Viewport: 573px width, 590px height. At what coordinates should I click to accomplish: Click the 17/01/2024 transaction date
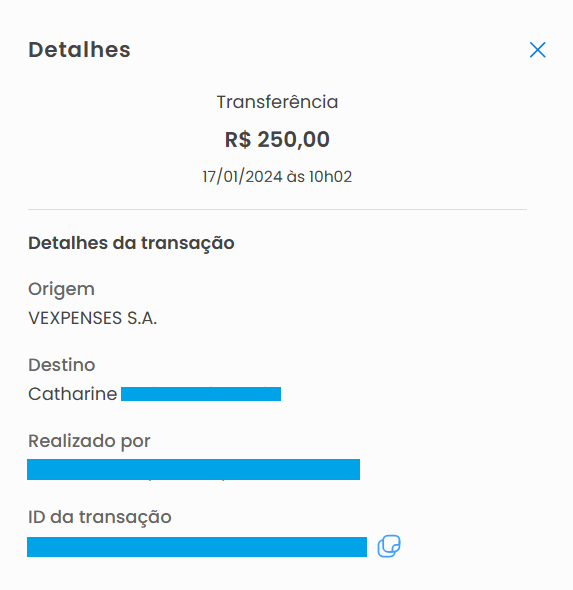coord(242,176)
